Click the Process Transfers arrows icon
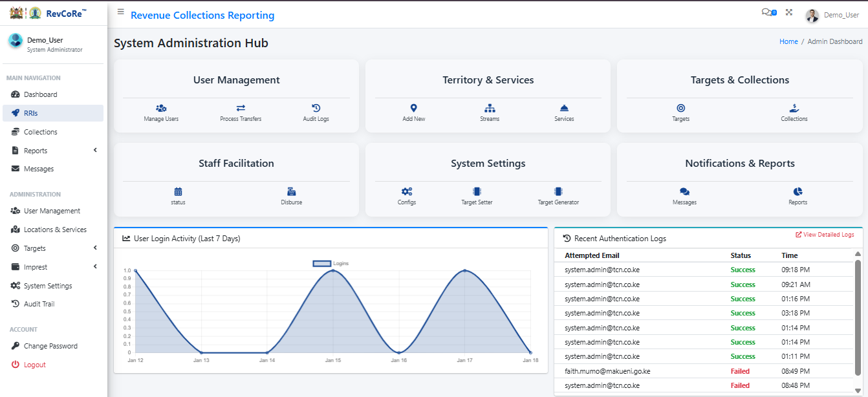The width and height of the screenshot is (868, 397). (241, 109)
